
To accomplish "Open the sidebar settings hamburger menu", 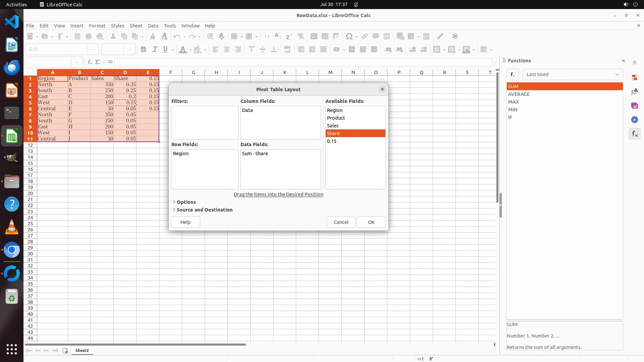I will [x=634, y=63].
